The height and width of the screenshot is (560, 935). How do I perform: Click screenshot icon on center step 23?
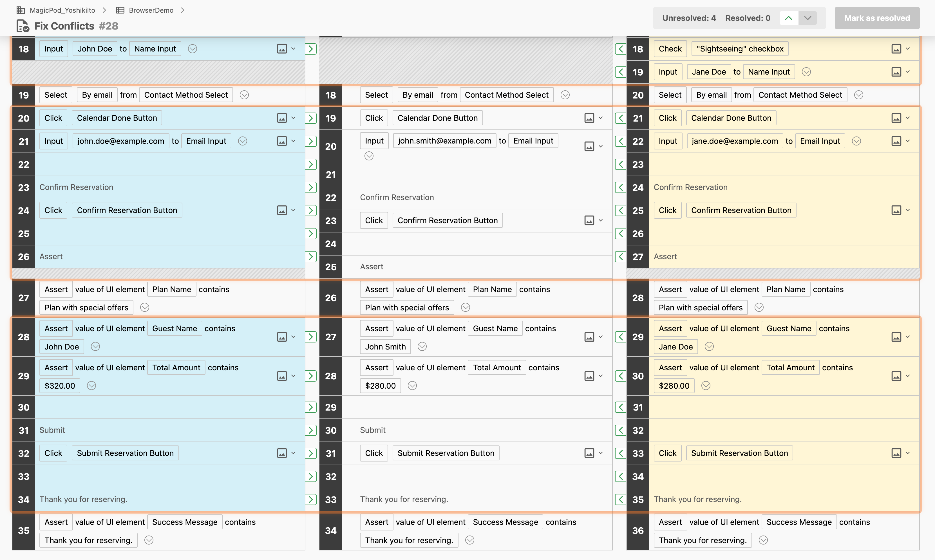(589, 220)
